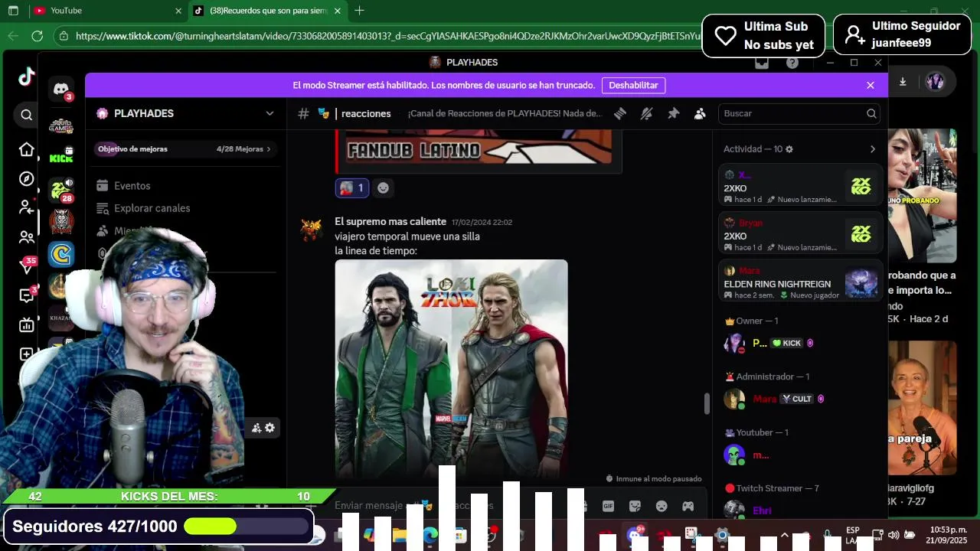This screenshot has height=551, width=980.
Task: Open the Loki Thor image attachment
Action: pyautogui.click(x=451, y=369)
